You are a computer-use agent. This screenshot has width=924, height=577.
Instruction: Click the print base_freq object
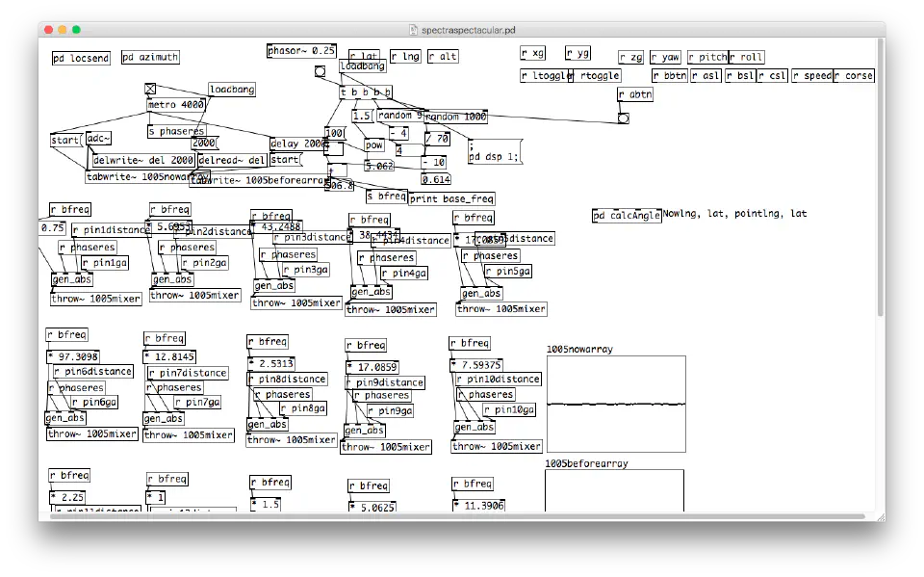coord(451,199)
